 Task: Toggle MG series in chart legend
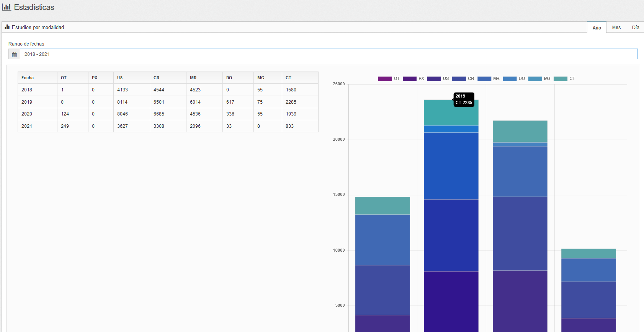click(x=539, y=78)
